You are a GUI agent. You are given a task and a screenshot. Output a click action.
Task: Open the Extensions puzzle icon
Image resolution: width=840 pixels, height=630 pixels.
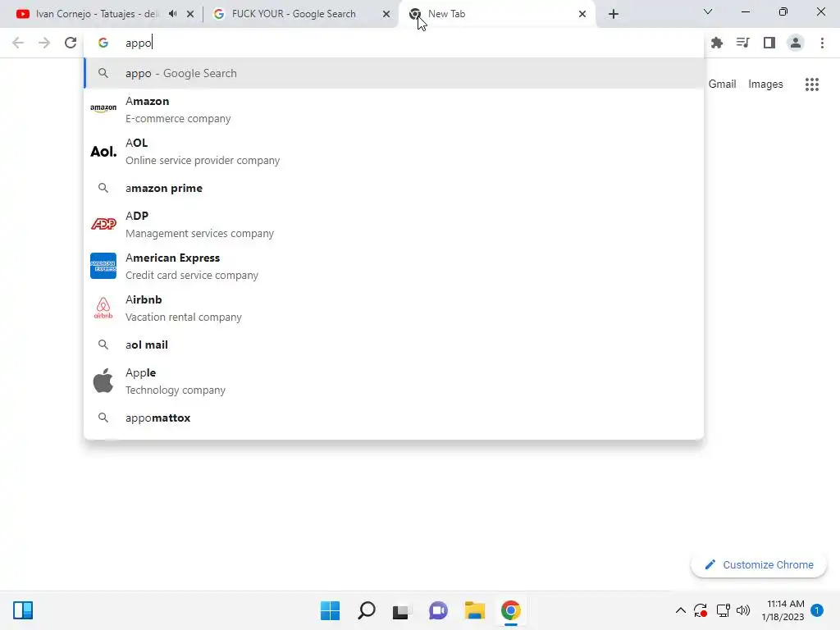[717, 43]
